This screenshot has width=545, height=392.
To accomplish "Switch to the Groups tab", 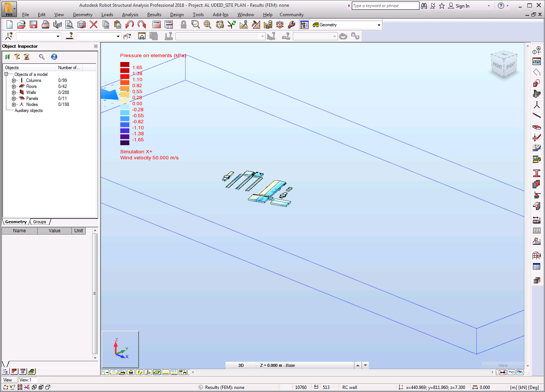I will coord(39,222).
